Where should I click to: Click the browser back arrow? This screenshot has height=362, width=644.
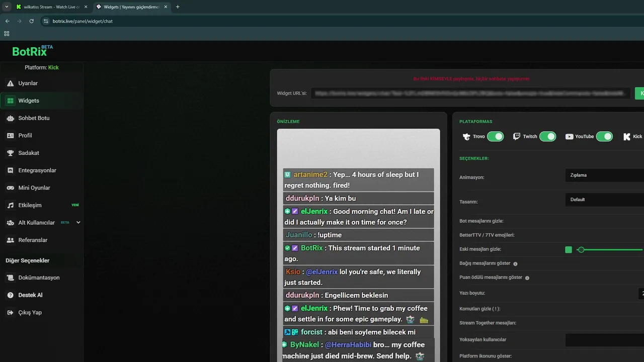7,21
